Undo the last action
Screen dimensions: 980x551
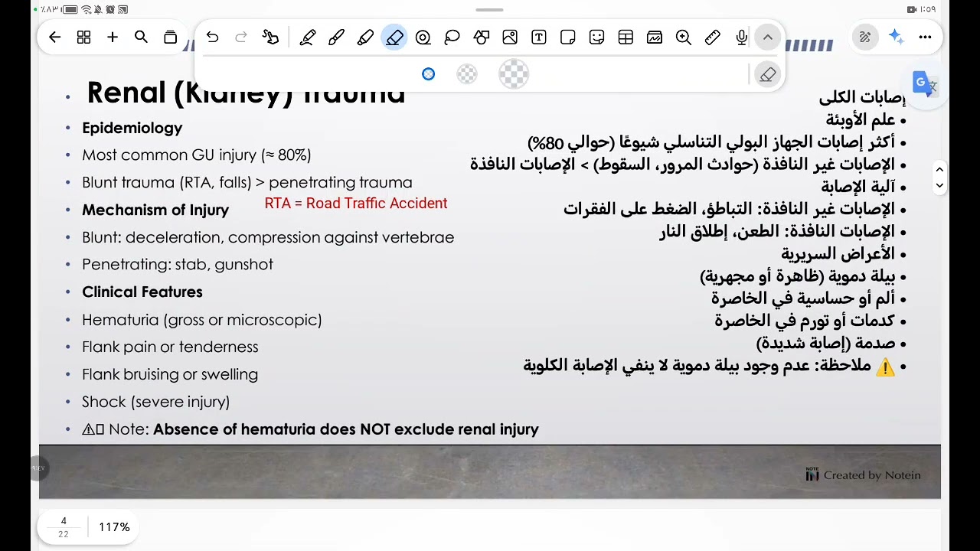click(x=212, y=37)
